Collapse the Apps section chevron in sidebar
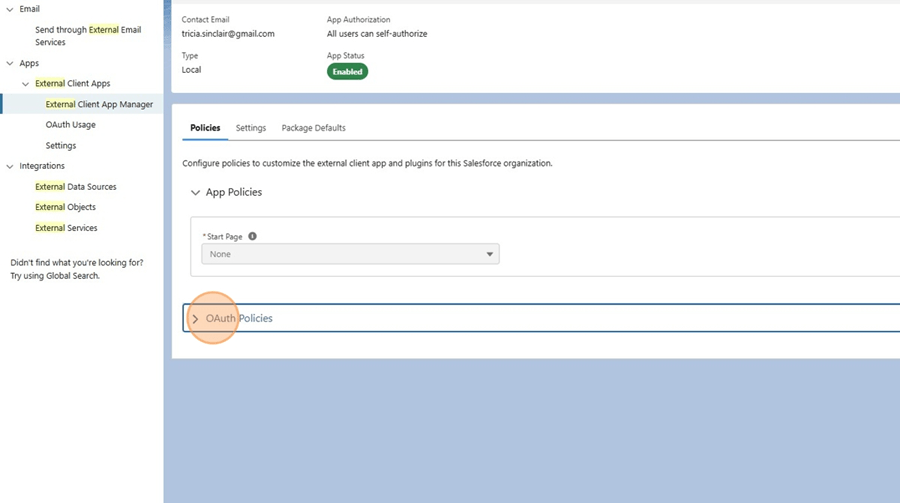Viewport: 900px width, 503px height. coord(10,63)
